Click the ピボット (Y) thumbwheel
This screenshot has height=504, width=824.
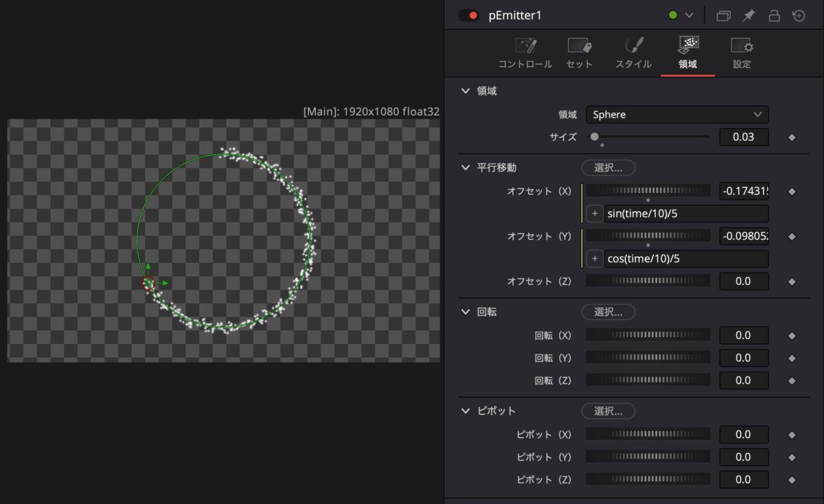pos(648,457)
